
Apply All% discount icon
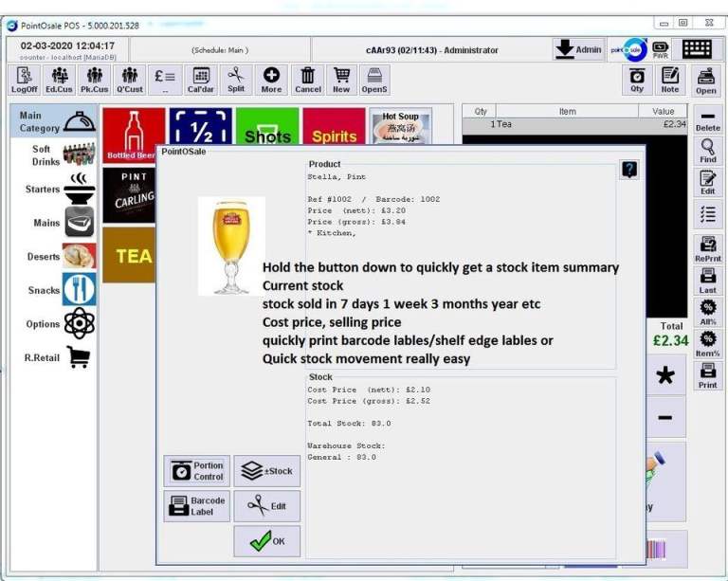pos(707,312)
